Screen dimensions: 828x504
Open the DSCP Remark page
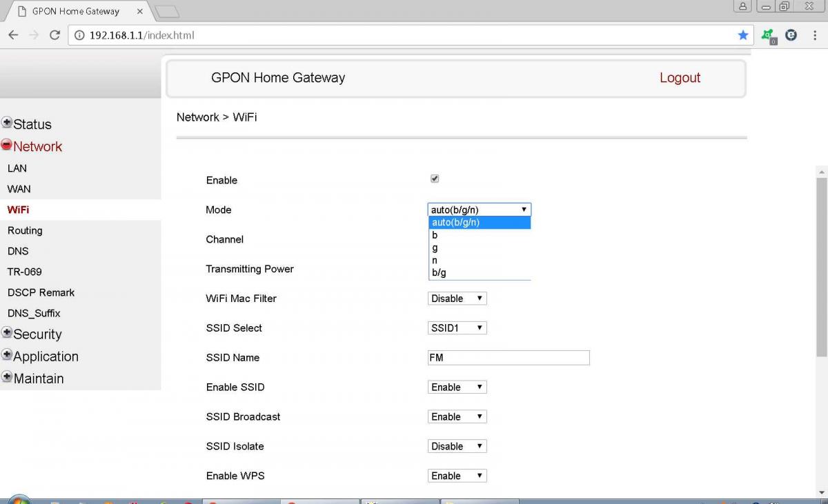tap(41, 292)
